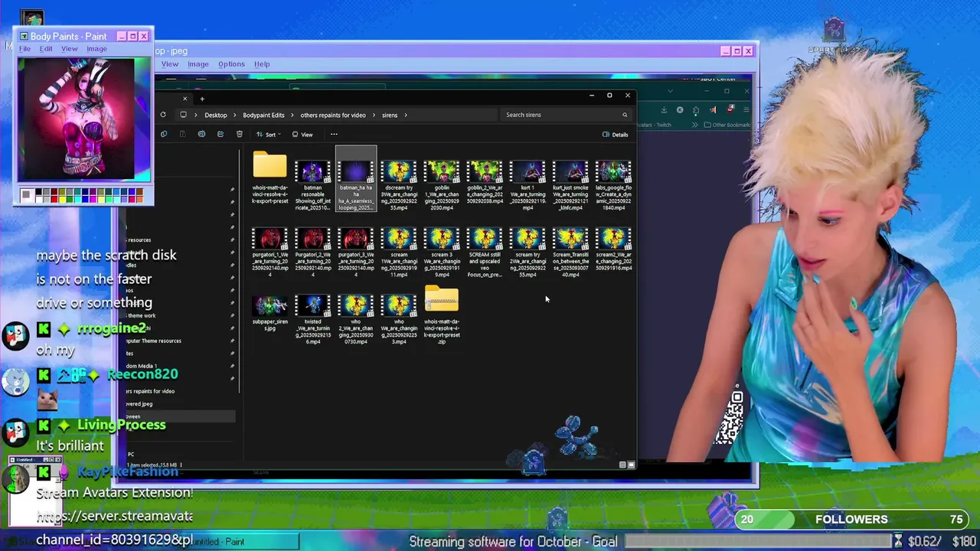The height and width of the screenshot is (551, 980).
Task: Open Edit menu in Body Paints window
Action: 46,49
